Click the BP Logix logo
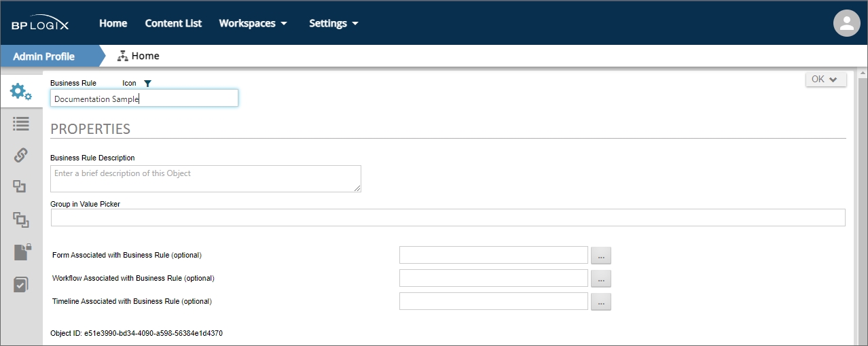Viewport: 868px width, 346px height. (x=40, y=24)
